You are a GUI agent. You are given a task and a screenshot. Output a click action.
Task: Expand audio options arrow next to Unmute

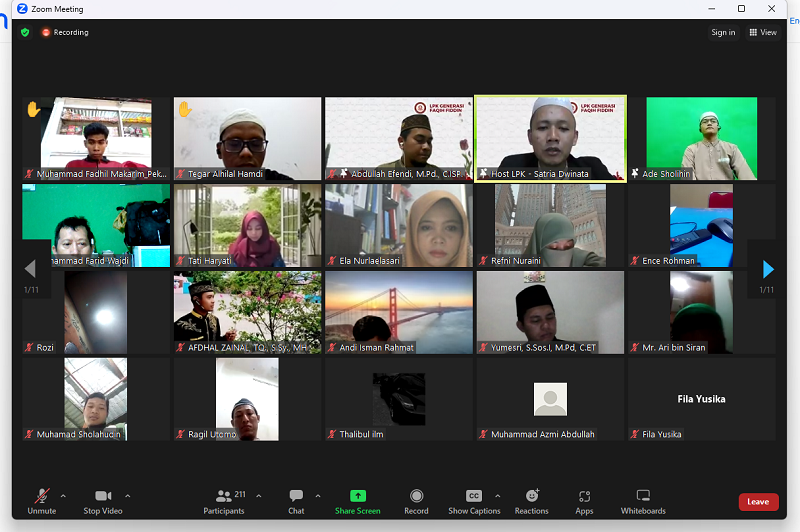click(63, 496)
